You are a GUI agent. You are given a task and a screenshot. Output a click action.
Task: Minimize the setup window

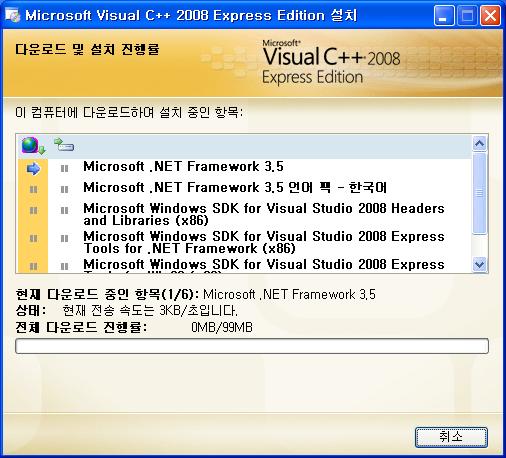tap(444, 16)
